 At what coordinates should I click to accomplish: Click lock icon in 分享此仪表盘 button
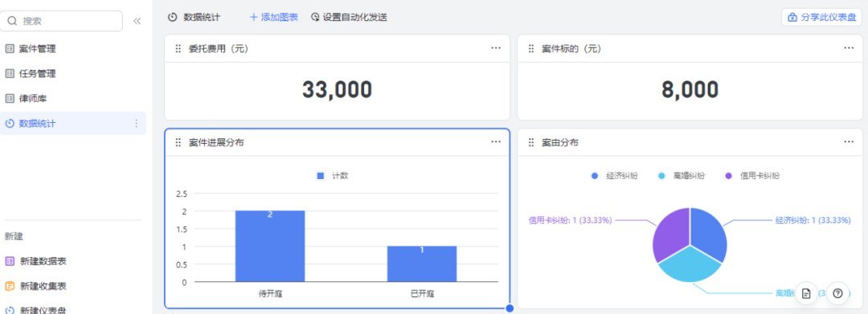[x=792, y=17]
